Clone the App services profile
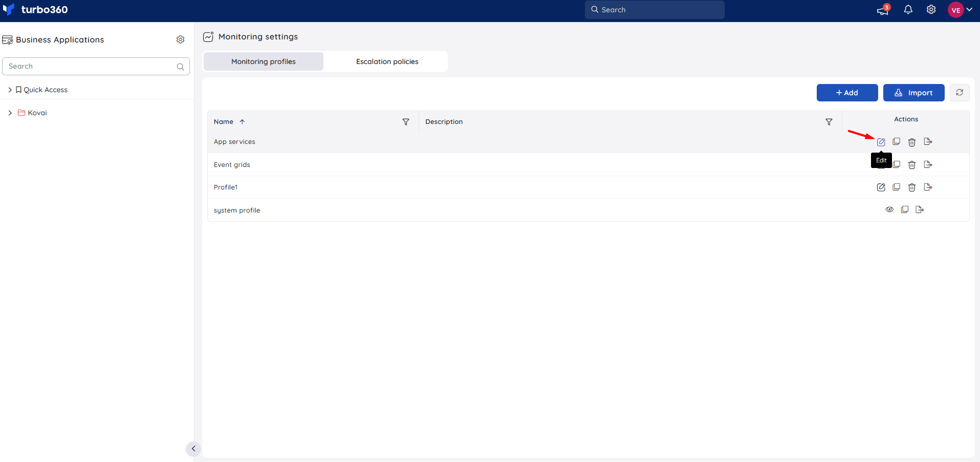The width and height of the screenshot is (980, 462). tap(896, 142)
